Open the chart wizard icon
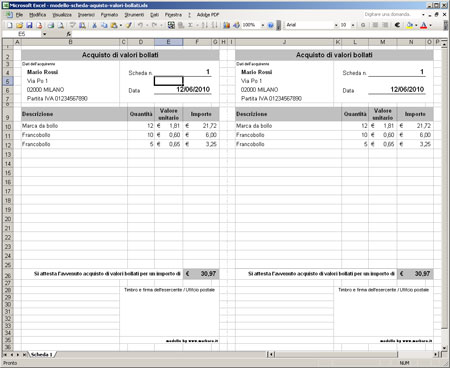This screenshot has width=450, height=368. point(227,25)
